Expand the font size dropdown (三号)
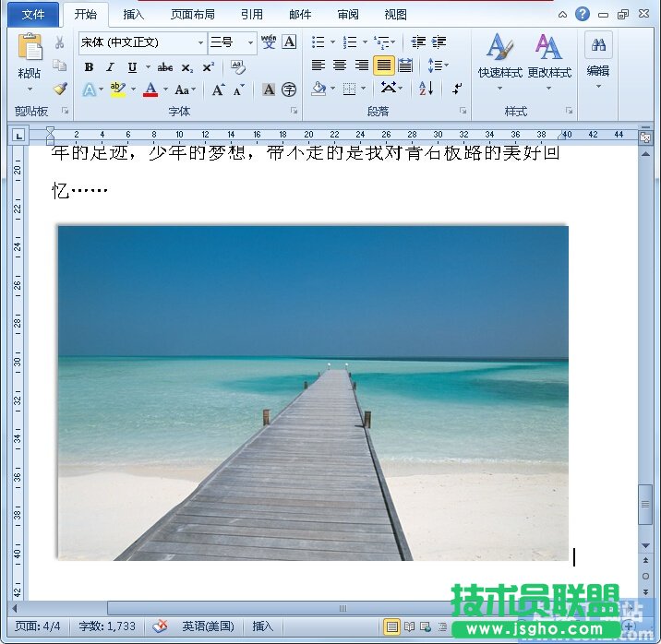661x644 pixels. click(250, 42)
